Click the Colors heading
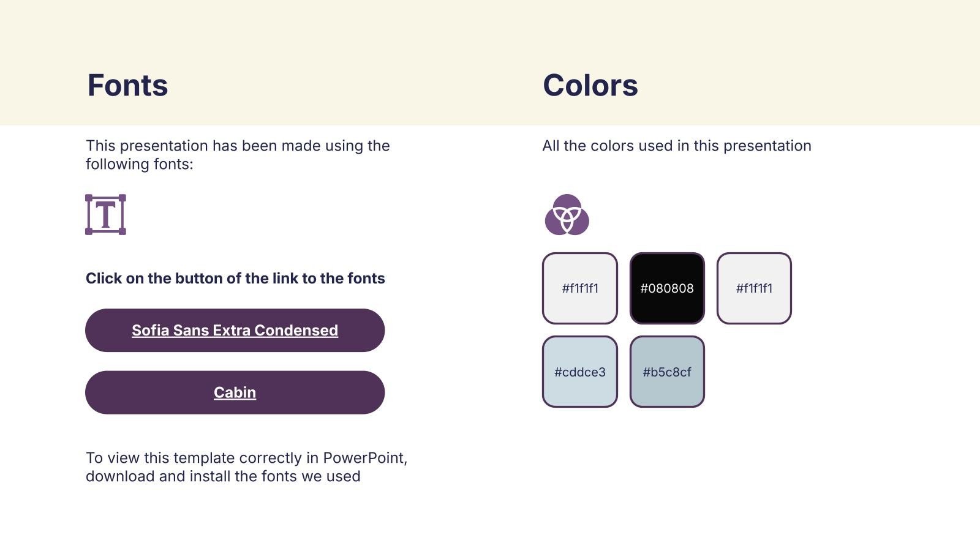Screen dimensions: 980x551 click(590, 85)
